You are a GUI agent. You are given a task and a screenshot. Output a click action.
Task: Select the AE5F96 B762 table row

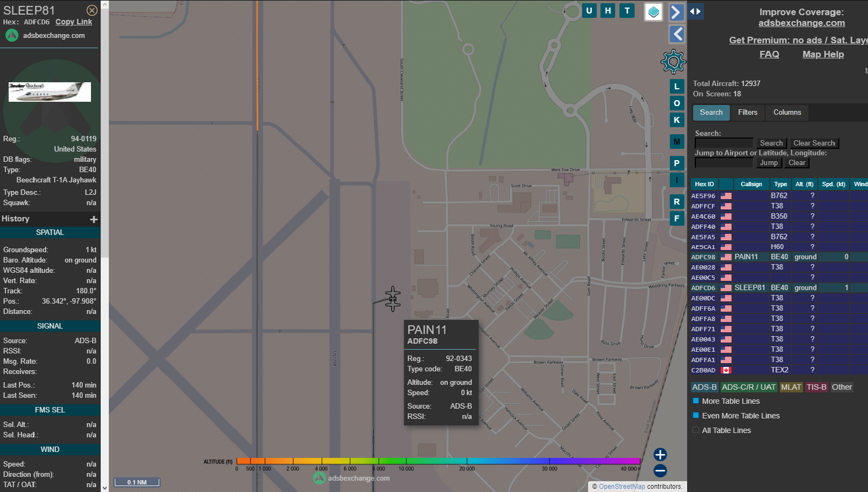tap(779, 196)
